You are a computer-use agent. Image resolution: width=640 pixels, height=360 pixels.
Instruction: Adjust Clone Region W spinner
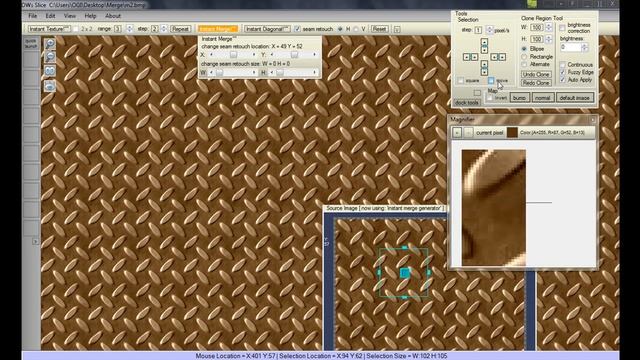point(549,27)
